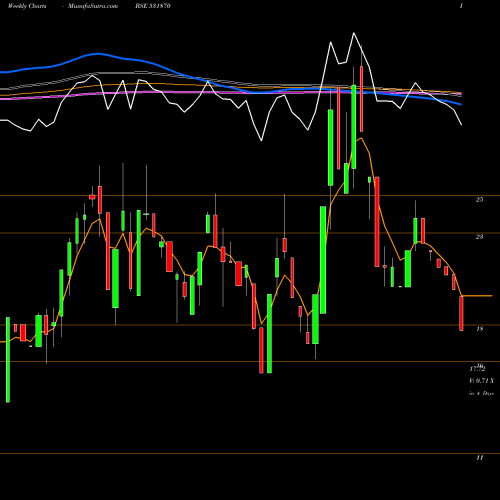This screenshot has width=500, height=500.
Task: Click the first tall green candlestick at the left edge
Action: coord(8,360)
